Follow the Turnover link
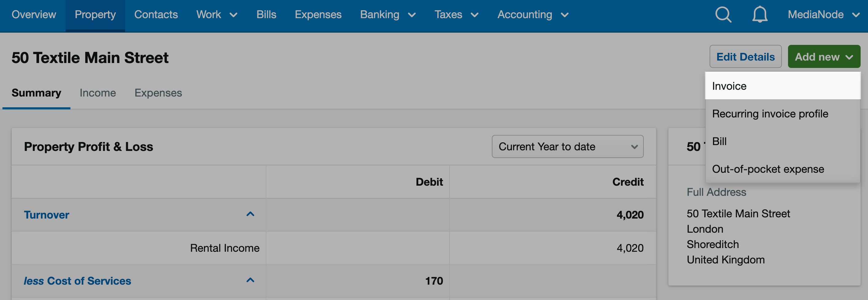This screenshot has height=300, width=868. point(46,215)
